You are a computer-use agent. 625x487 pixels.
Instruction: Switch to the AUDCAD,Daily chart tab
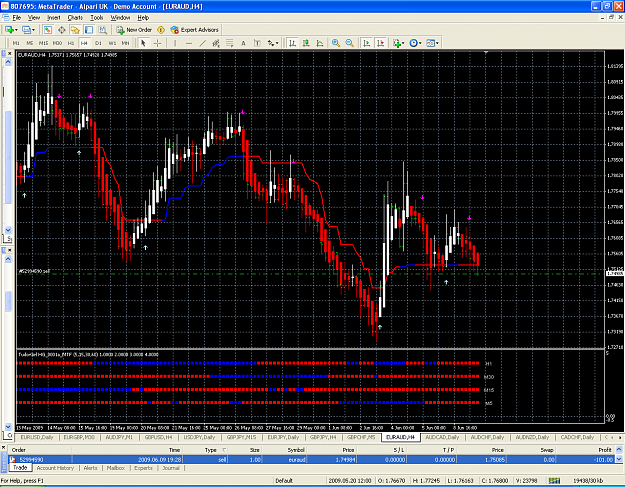442,438
